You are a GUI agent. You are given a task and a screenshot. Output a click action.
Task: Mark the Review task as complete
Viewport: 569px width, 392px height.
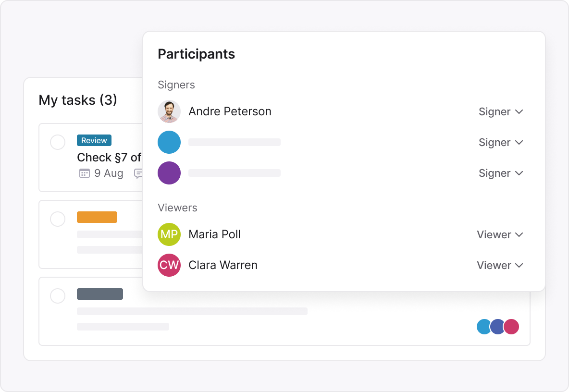click(x=58, y=142)
